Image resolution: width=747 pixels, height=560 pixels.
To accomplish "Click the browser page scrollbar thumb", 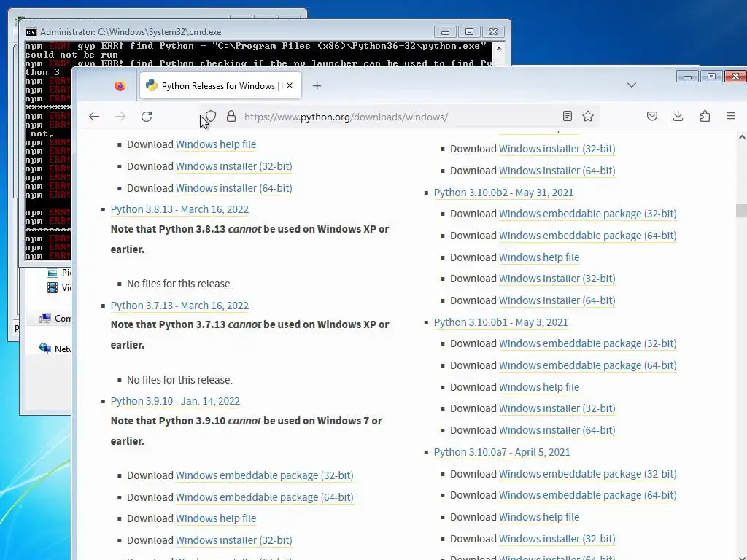I will pyautogui.click(x=741, y=210).
